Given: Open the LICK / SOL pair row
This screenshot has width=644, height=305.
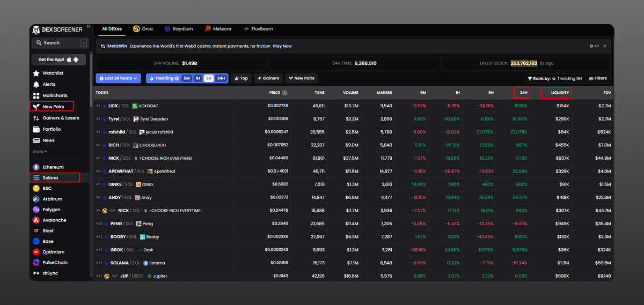Looking at the screenshot, I should 353,106.
